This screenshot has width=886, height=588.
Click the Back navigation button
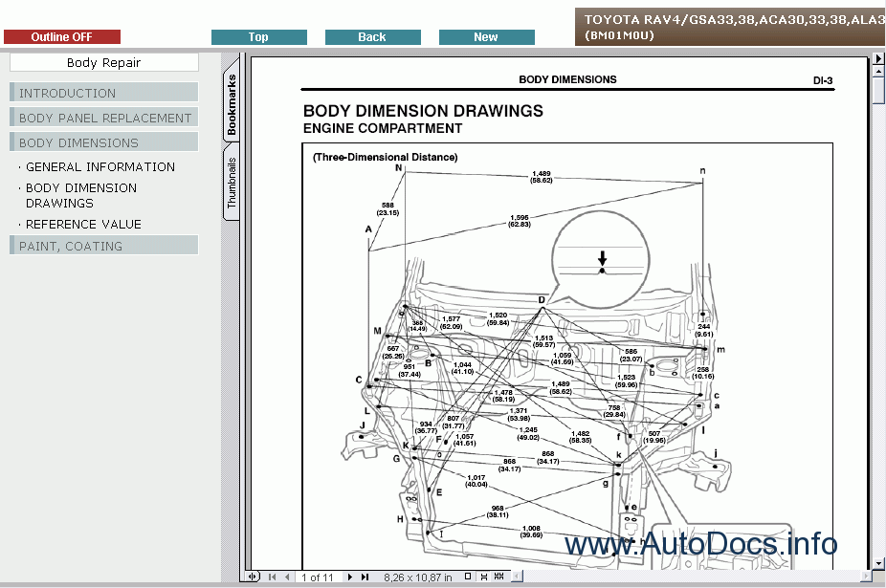[372, 36]
